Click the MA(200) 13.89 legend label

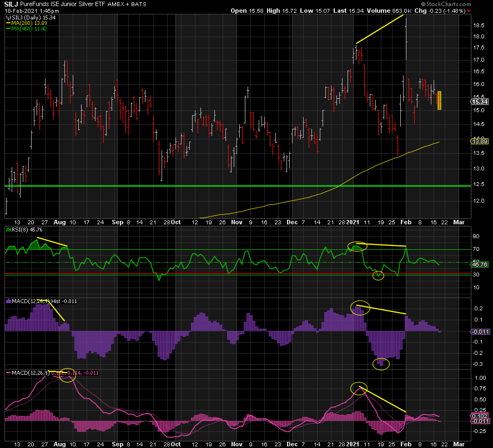(x=29, y=23)
